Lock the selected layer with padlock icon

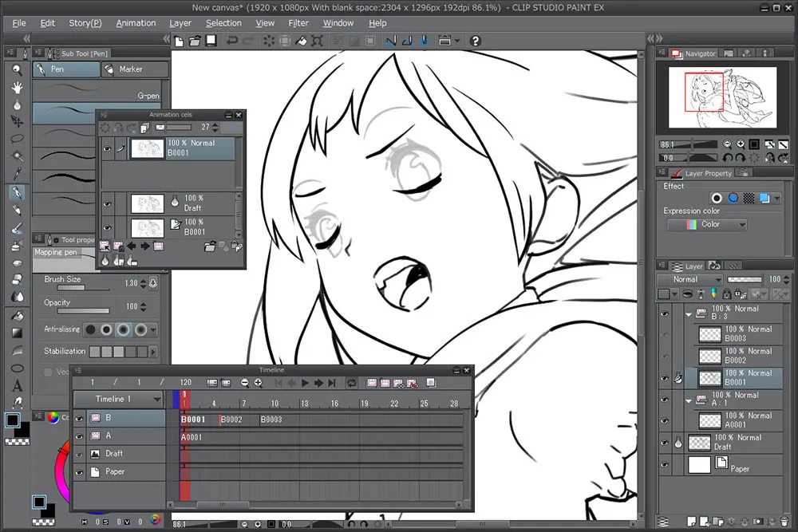click(x=726, y=294)
